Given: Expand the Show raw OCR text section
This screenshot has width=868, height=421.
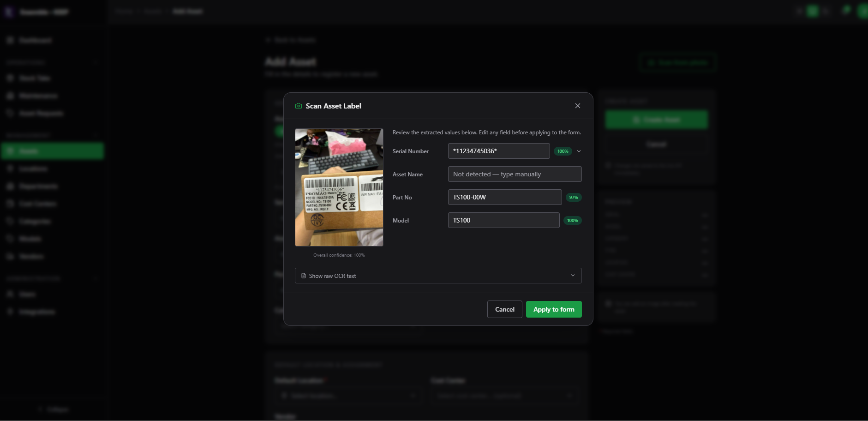Looking at the screenshot, I should 438,276.
